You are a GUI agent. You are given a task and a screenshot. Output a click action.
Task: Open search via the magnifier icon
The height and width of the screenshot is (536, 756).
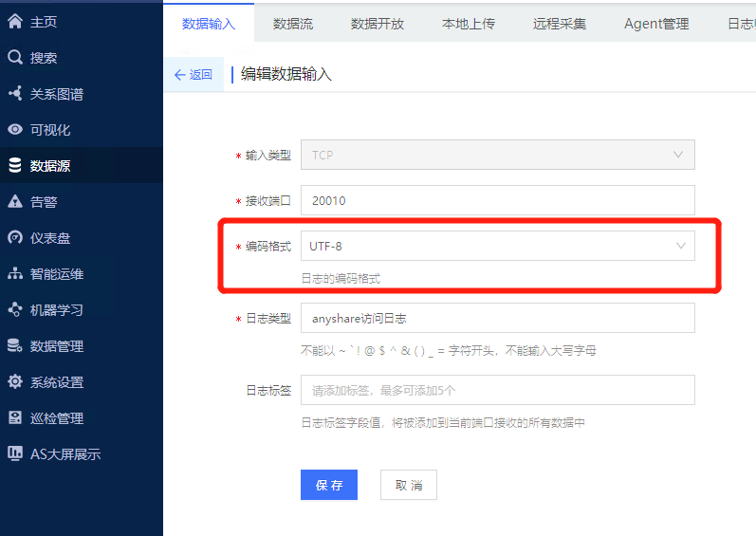tap(15, 57)
